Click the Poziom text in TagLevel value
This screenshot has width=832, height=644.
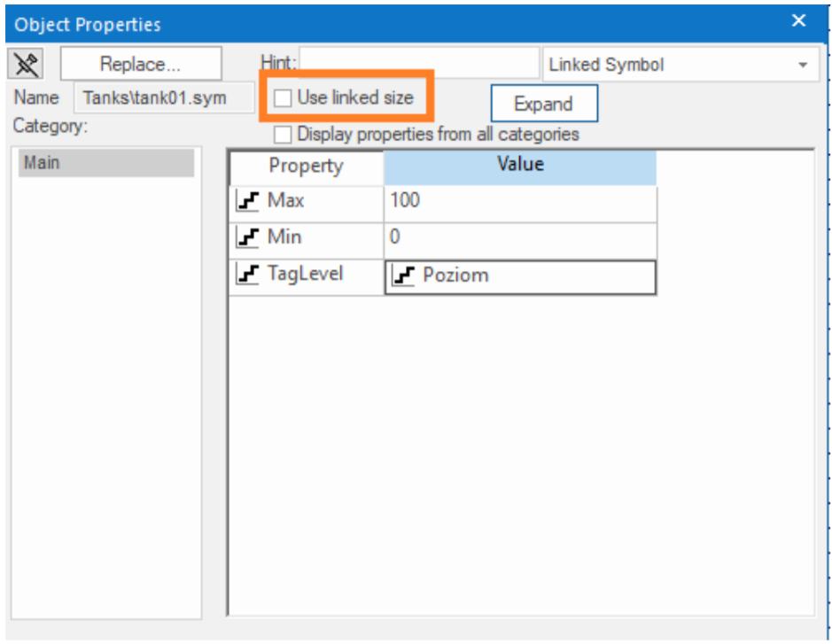[455, 276]
